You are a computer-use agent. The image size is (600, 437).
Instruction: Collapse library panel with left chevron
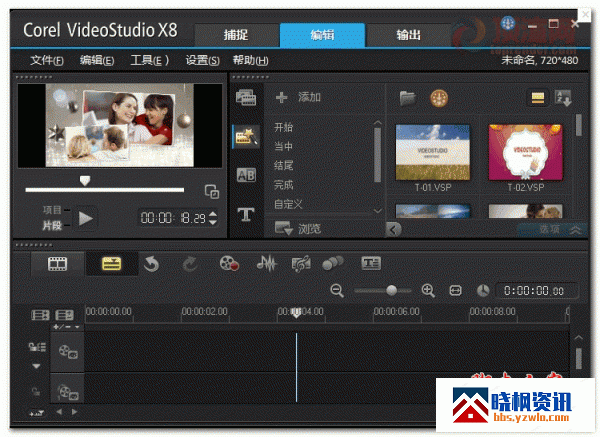pos(394,230)
